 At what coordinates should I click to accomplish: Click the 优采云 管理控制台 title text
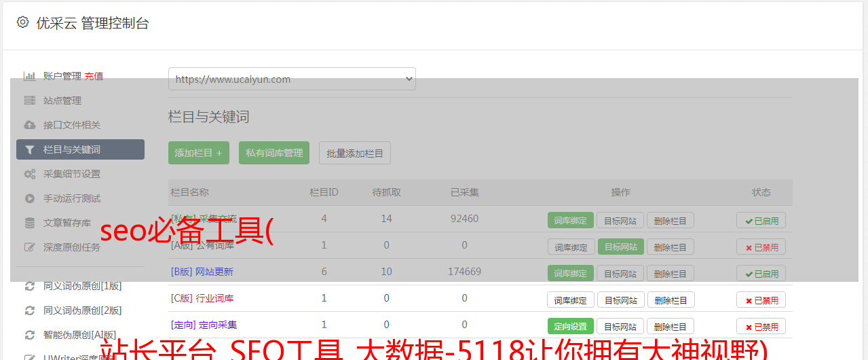pyautogui.click(x=92, y=23)
